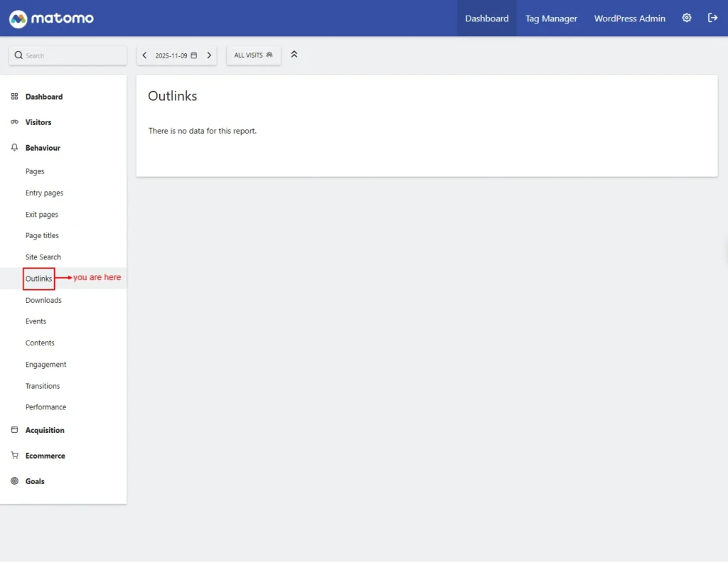This screenshot has width=728, height=563.
Task: Click the sign out icon
Action: 712,18
